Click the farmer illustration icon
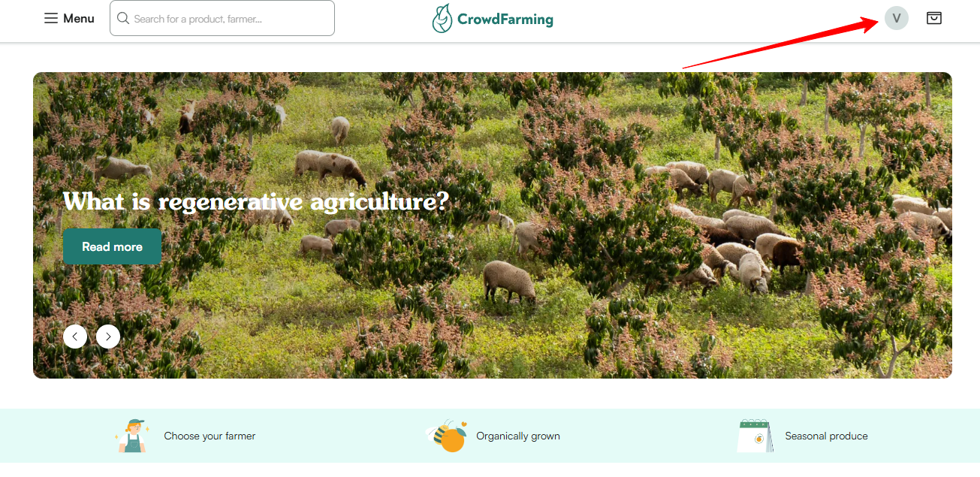 point(133,436)
